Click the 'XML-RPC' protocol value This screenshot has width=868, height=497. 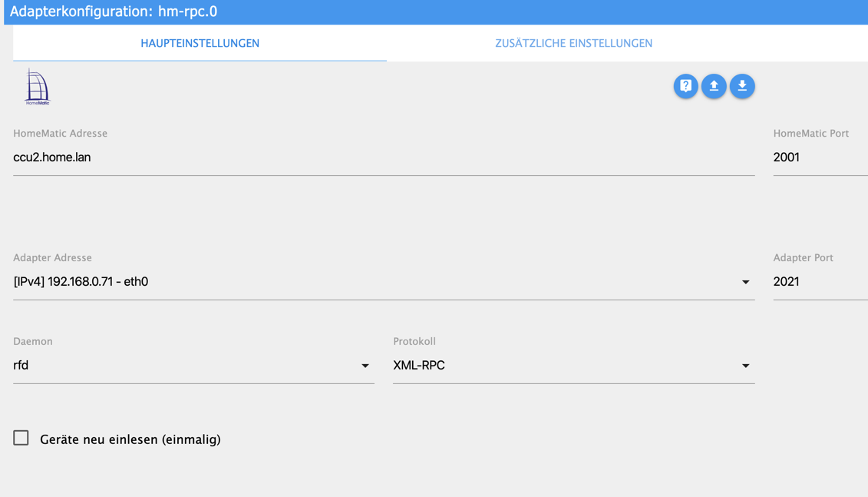point(418,365)
